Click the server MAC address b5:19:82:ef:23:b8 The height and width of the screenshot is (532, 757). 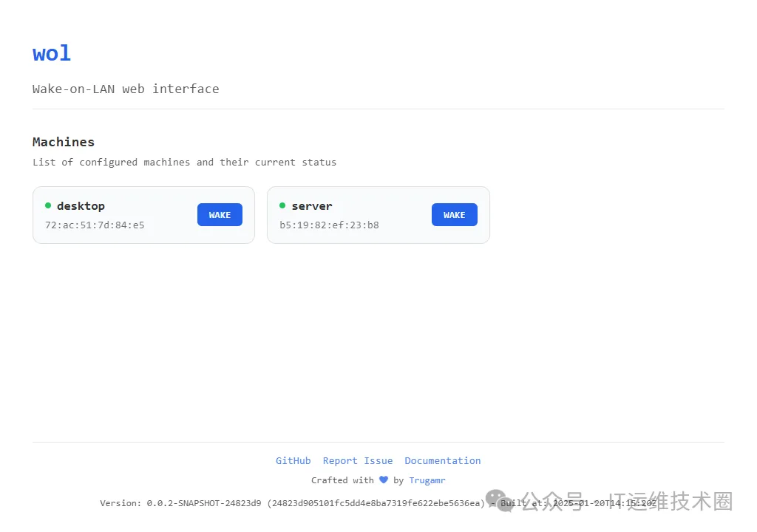tap(329, 225)
